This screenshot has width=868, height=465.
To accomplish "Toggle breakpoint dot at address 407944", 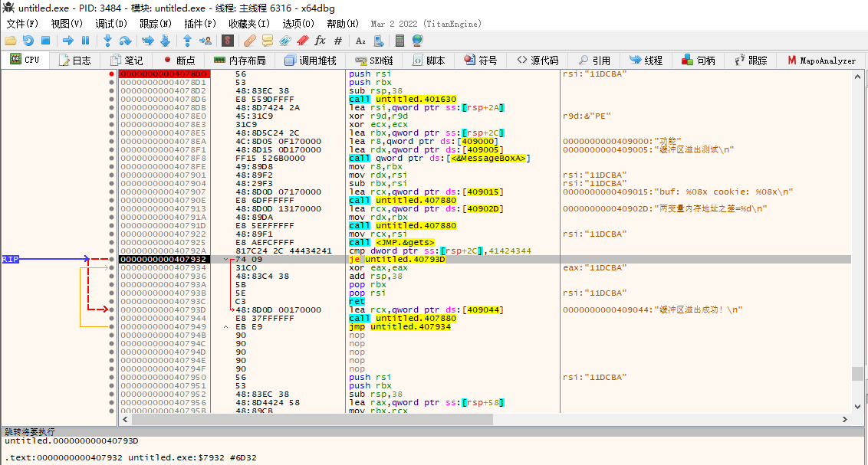I will (x=111, y=319).
